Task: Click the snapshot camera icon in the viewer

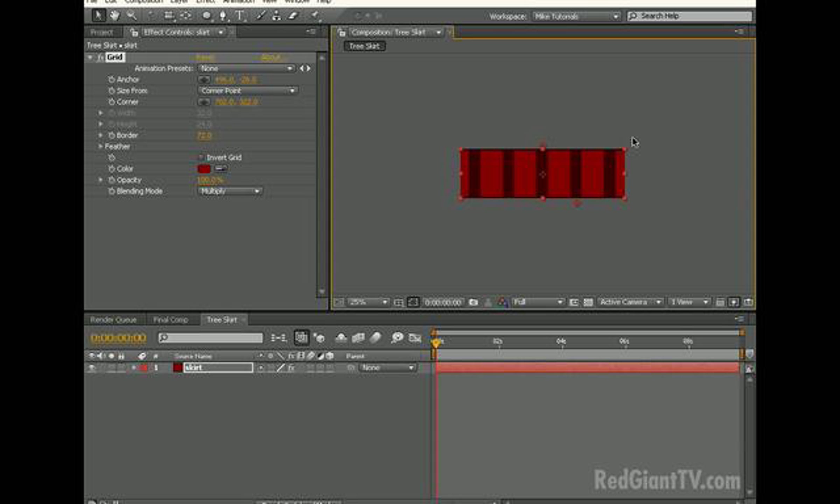Action: point(473,302)
